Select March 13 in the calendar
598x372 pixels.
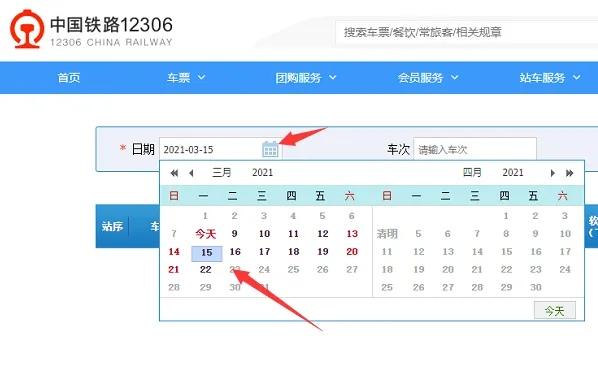(352, 234)
